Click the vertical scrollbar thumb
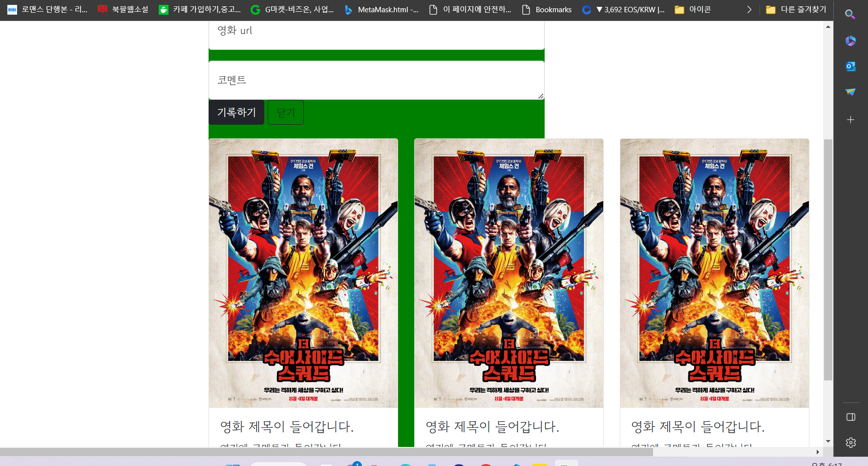The image size is (868, 466). (x=828, y=260)
